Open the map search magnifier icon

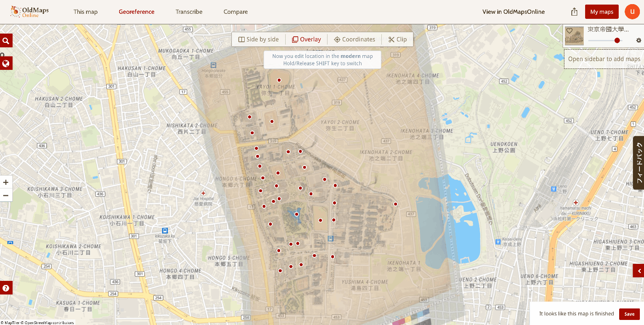tap(6, 41)
